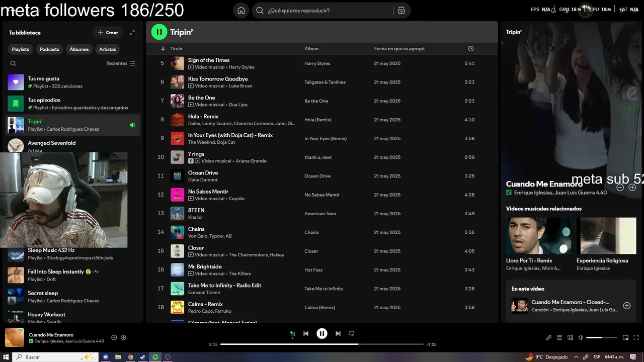644x362 pixels.
Task: Open Tailgates & Tanlines album link
Action: point(325,82)
